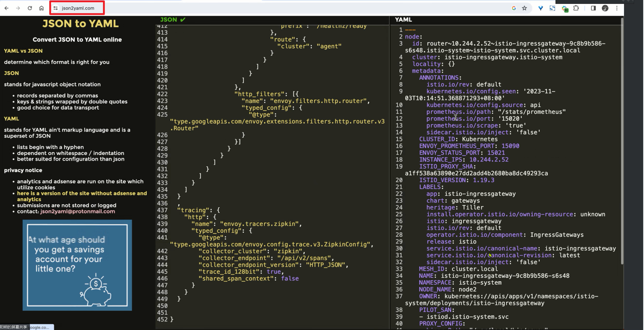This screenshot has width=644, height=330.
Task: Click the browser forward arrow
Action: pos(18,8)
